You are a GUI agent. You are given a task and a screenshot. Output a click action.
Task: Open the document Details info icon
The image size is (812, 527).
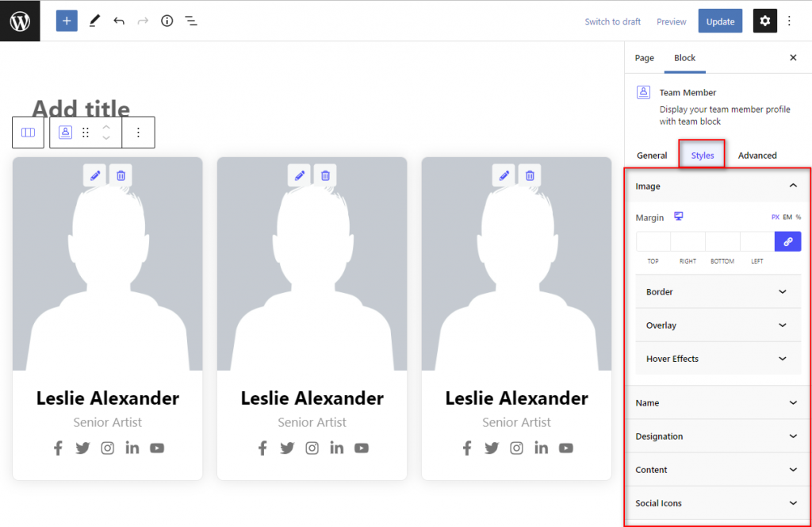(x=167, y=21)
